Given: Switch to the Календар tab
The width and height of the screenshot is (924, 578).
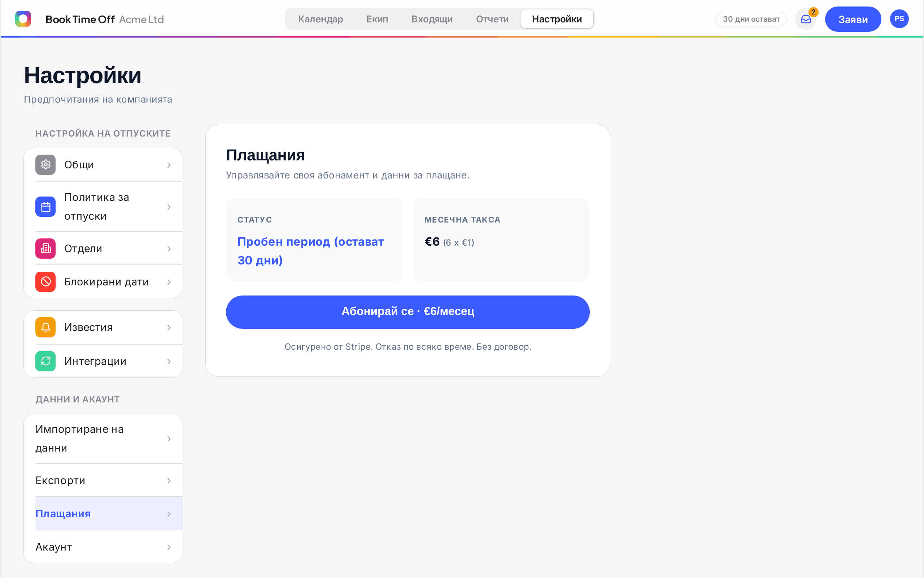Looking at the screenshot, I should (x=321, y=19).
